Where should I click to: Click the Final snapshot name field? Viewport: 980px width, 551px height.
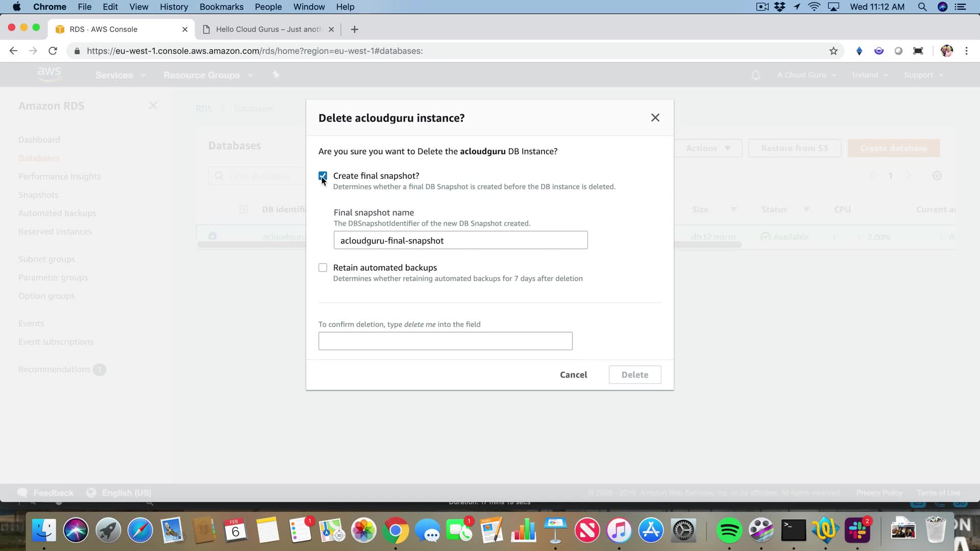click(x=460, y=240)
